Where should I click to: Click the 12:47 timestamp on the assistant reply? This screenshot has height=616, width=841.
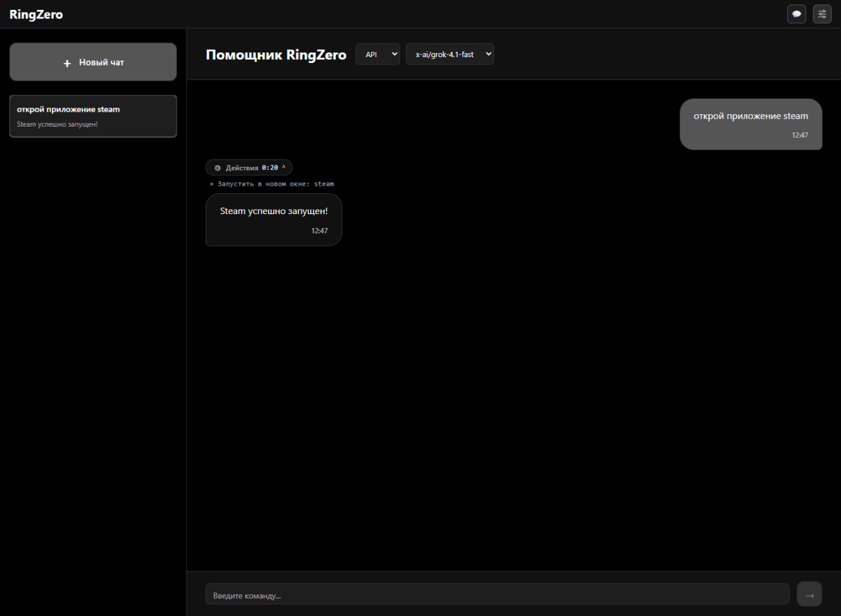[319, 231]
